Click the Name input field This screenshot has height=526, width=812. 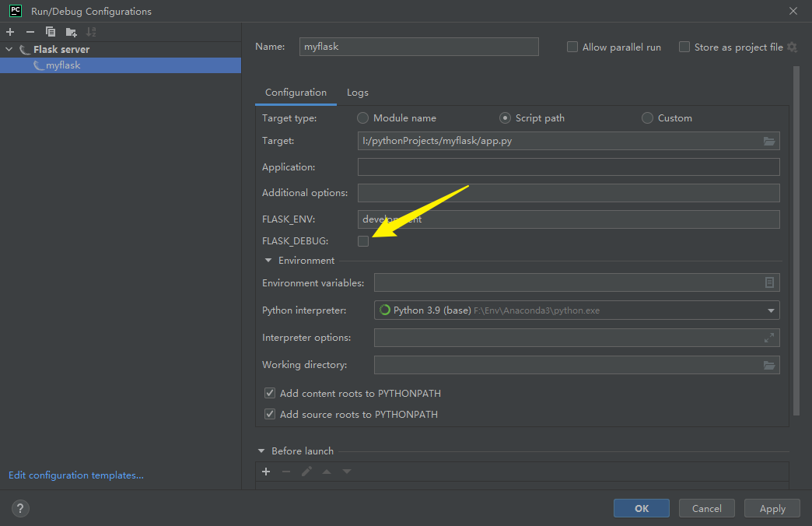(x=419, y=47)
